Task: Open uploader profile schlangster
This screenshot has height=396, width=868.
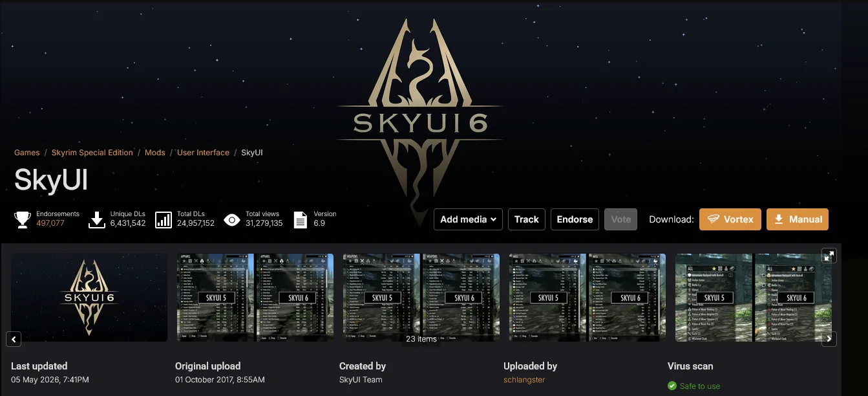Action: pyautogui.click(x=524, y=380)
